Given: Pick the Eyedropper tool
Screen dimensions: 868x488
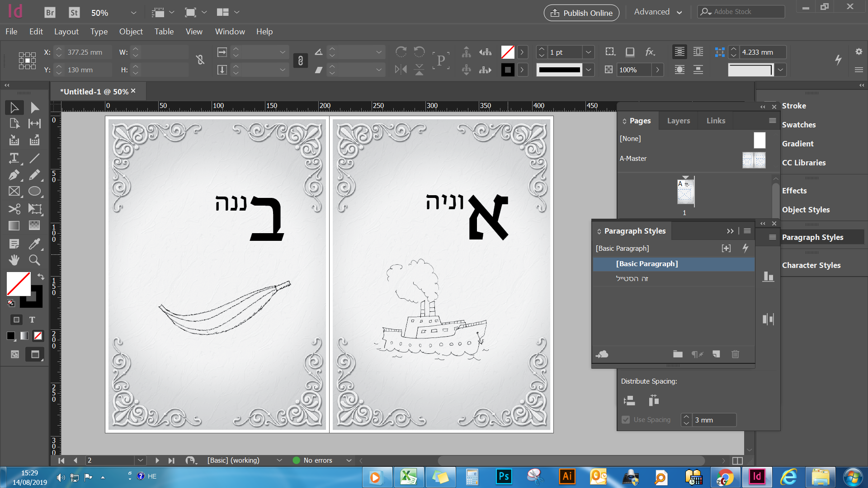Looking at the screenshot, I should pos(34,244).
